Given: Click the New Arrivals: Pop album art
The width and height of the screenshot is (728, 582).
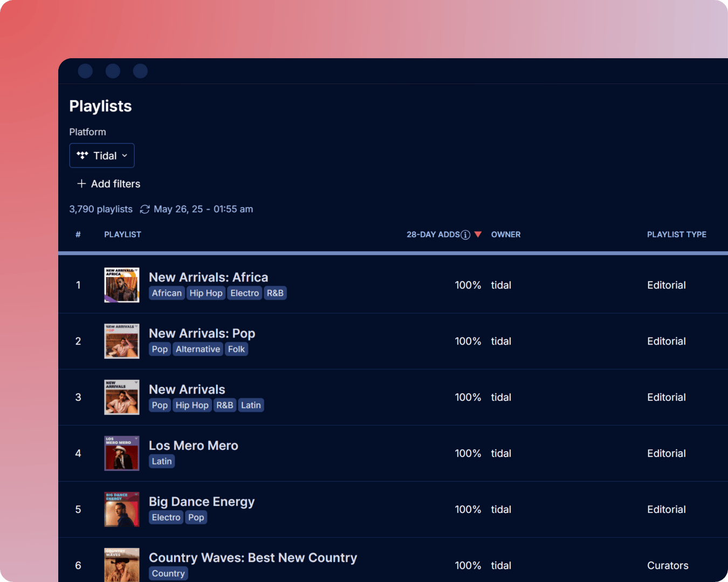Looking at the screenshot, I should click(x=121, y=341).
